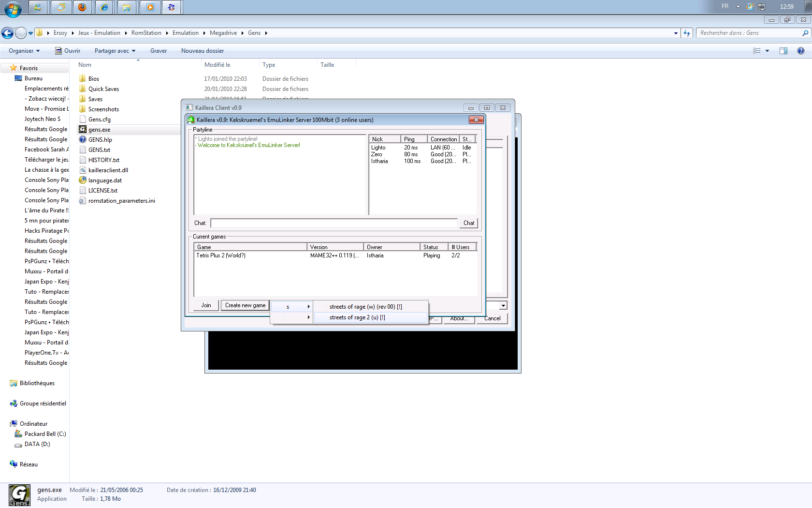Open Bibliothèques in navigation pane

coord(37,383)
